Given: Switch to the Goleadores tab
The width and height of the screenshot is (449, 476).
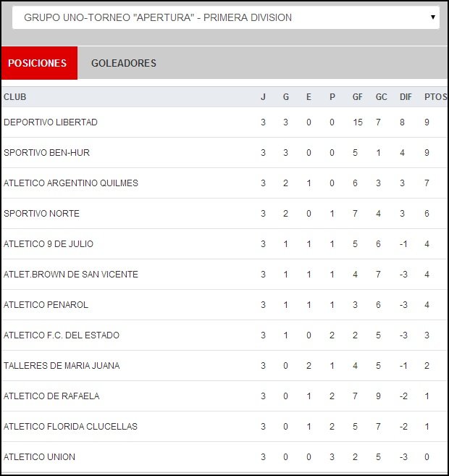Looking at the screenshot, I should coord(124,63).
